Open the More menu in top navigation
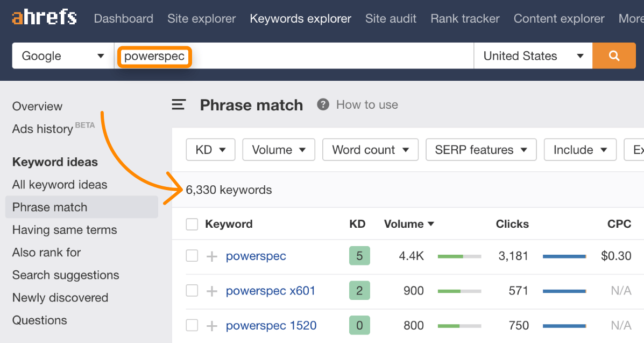 [631, 18]
